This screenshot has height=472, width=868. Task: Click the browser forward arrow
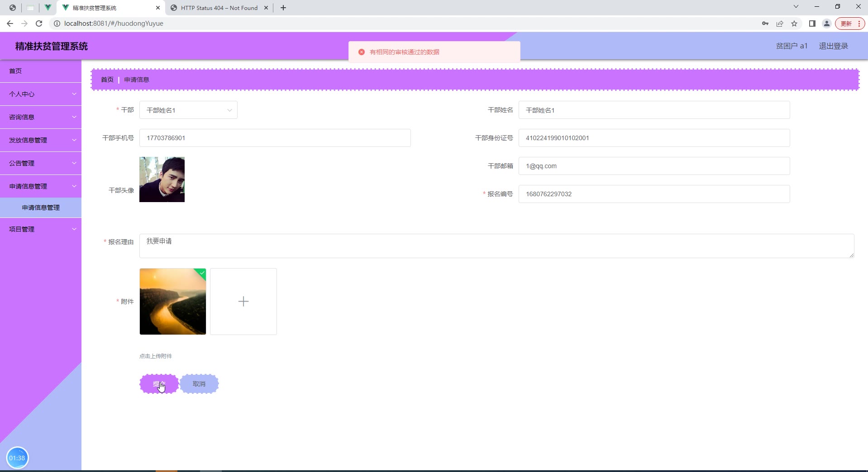tap(24, 24)
